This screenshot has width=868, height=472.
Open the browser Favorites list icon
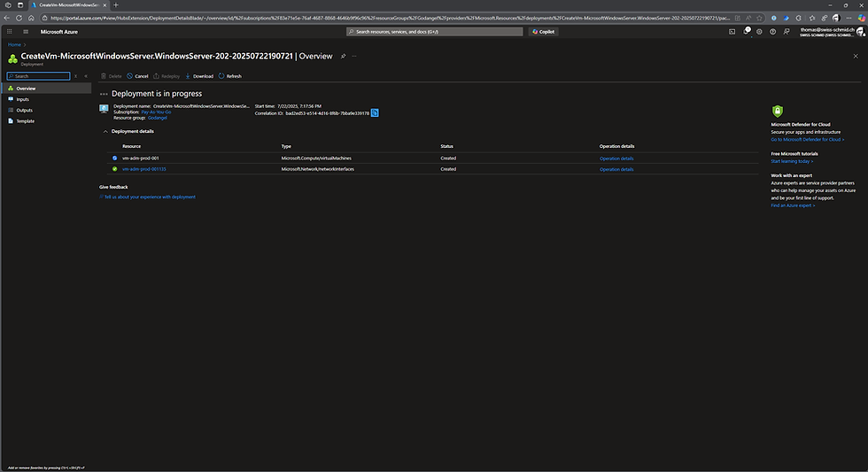[812, 18]
